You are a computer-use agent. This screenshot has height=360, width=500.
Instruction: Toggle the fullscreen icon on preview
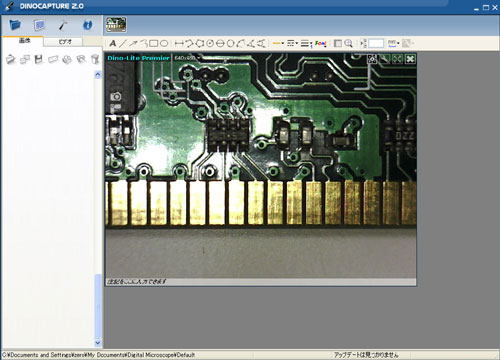pyautogui.click(x=410, y=59)
